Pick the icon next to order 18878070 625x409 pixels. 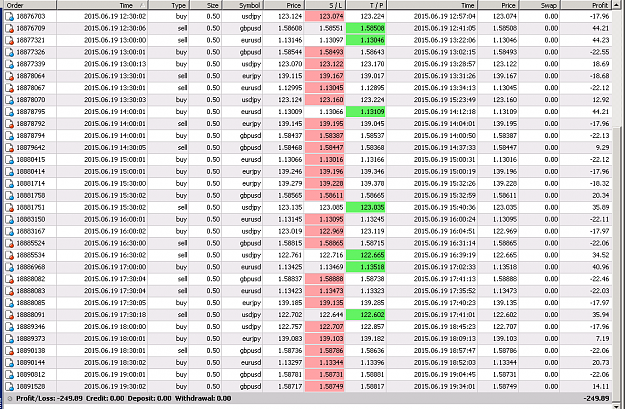pyautogui.click(x=9, y=100)
